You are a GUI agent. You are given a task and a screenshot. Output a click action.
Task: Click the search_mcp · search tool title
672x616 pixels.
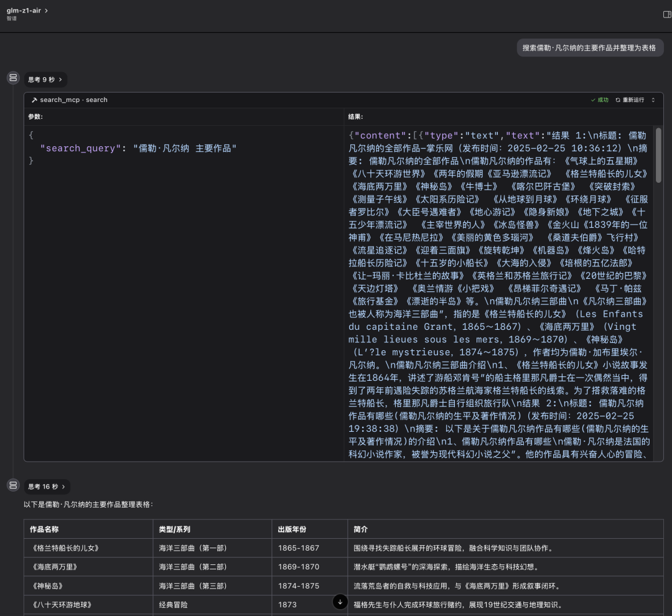tap(73, 100)
